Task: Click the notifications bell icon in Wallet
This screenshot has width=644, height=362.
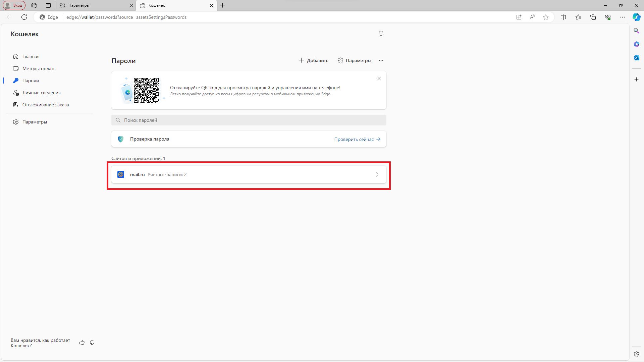Action: point(381,34)
